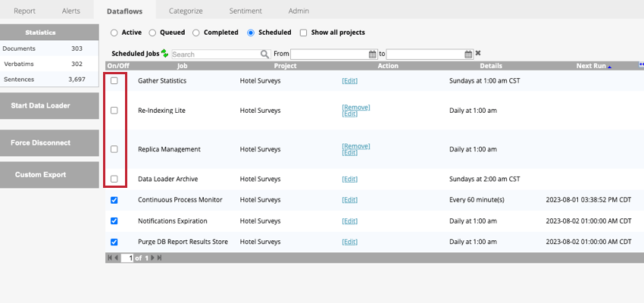
Task: Enable the Gather Statistics job checkbox
Action: click(x=114, y=80)
